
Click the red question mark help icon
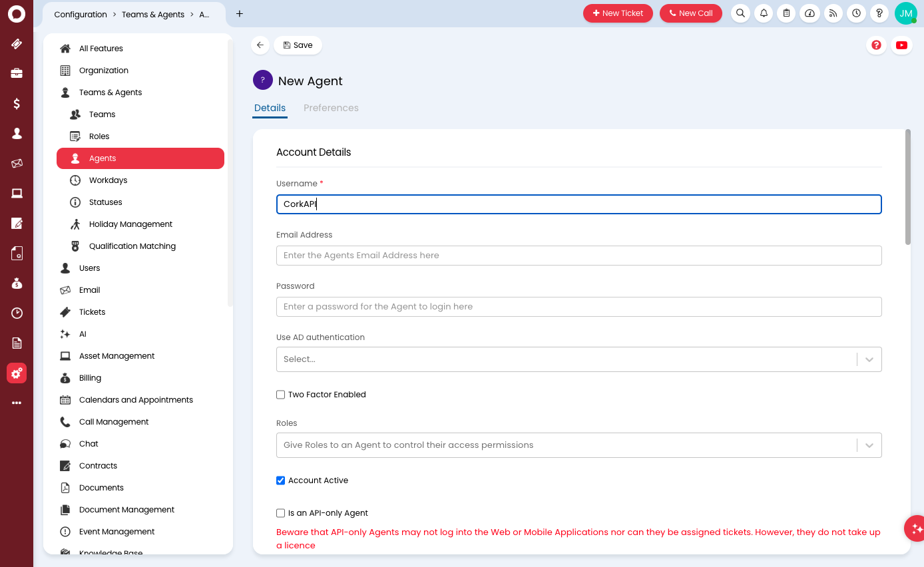click(x=876, y=45)
